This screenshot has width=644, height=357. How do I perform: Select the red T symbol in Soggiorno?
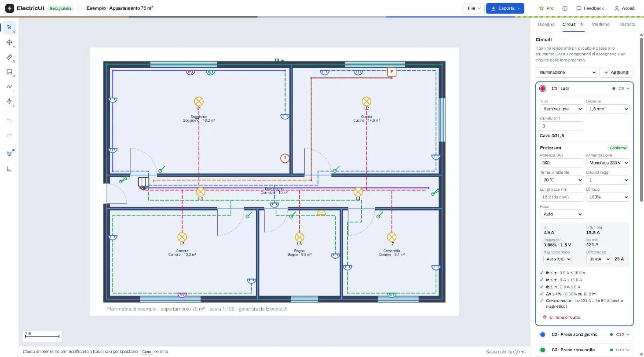point(285,158)
